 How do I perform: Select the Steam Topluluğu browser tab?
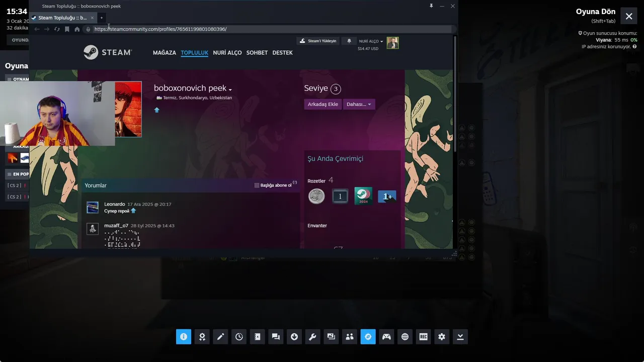[62, 18]
